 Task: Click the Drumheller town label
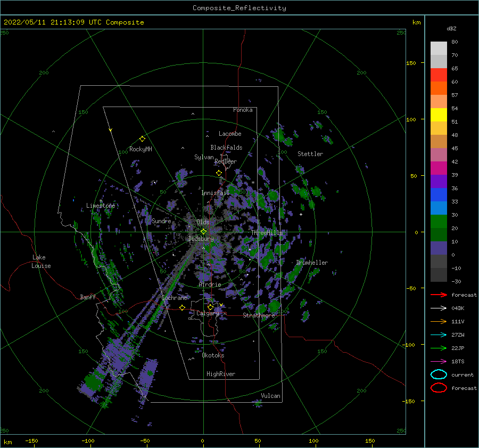(312, 263)
